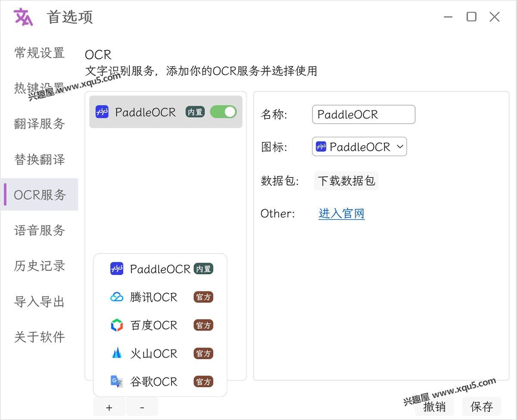Viewport: 517px width, 420px height.
Task: Maximize the 首选项 window
Action: pos(472,17)
